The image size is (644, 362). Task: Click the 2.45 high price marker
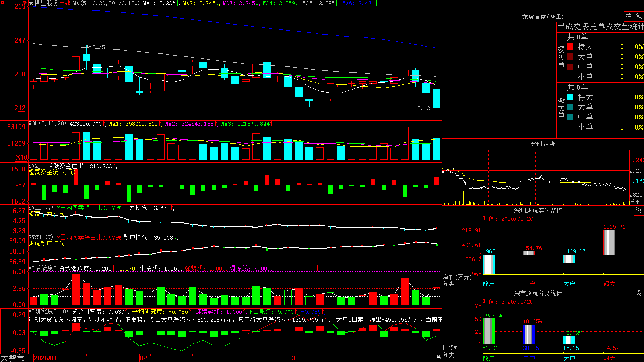click(99, 47)
